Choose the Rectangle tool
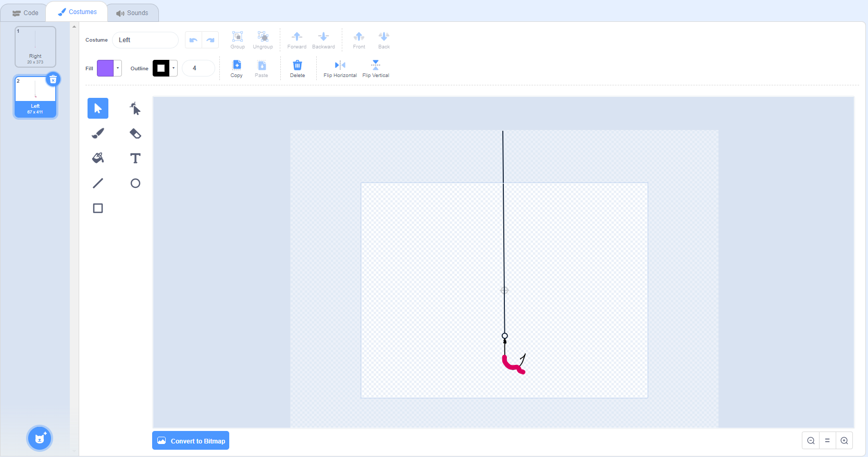The width and height of the screenshot is (868, 457). 98,208
